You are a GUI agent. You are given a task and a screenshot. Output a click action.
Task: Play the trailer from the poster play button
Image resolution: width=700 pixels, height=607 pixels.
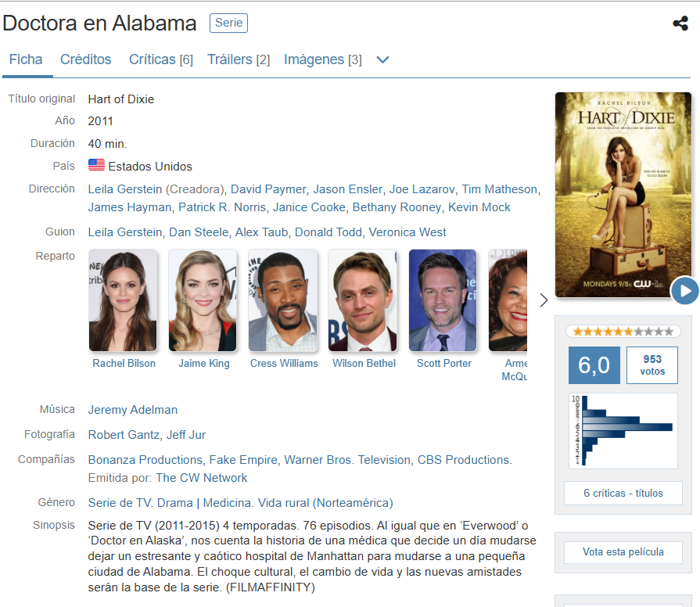684,290
